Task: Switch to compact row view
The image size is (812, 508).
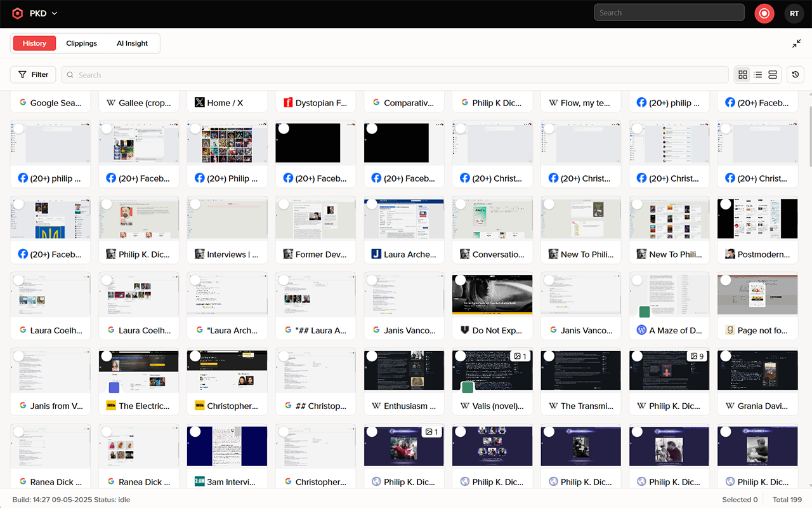Action: [x=773, y=74]
